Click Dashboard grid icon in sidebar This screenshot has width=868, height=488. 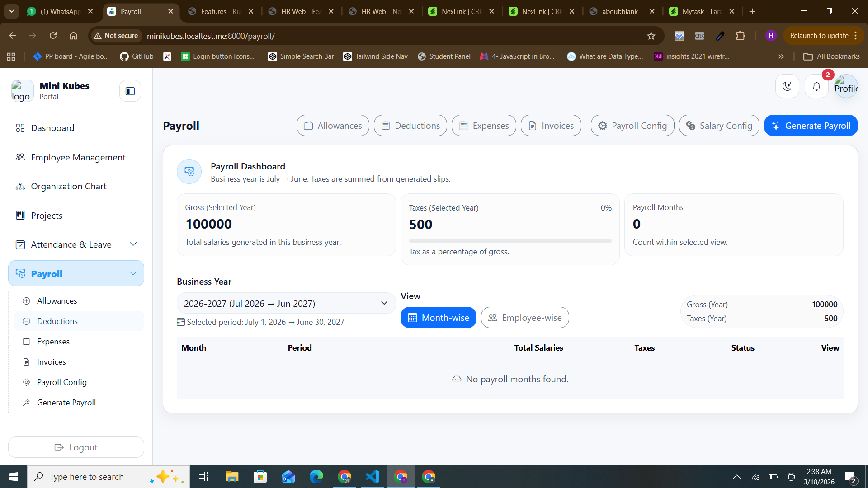coord(20,128)
